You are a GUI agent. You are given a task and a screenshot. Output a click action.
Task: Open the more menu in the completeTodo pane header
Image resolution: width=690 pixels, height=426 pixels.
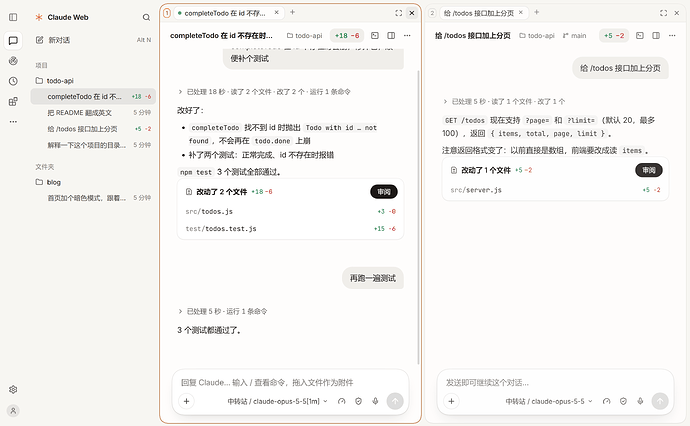tap(407, 36)
